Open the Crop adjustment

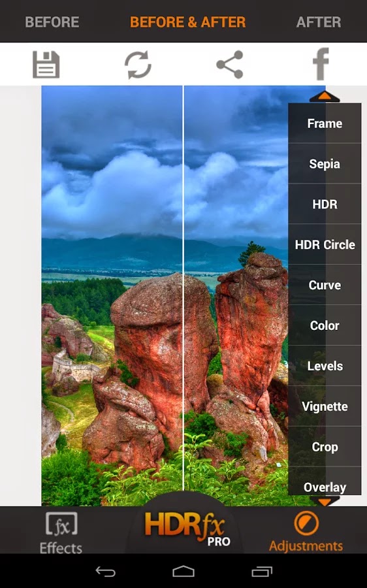point(325,447)
